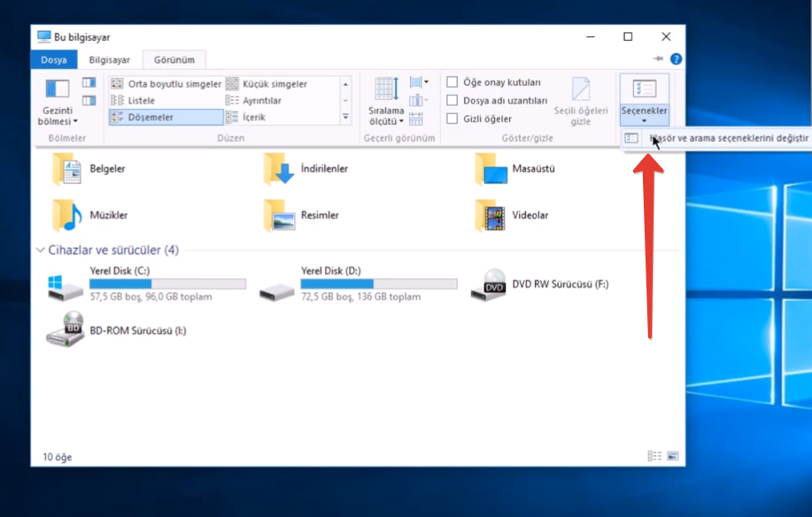
Task: Choose the Ayrıntılar layout
Action: click(x=254, y=100)
